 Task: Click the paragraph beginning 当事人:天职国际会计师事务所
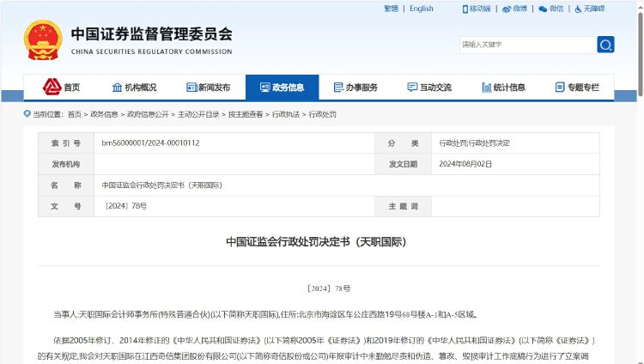coord(265,315)
